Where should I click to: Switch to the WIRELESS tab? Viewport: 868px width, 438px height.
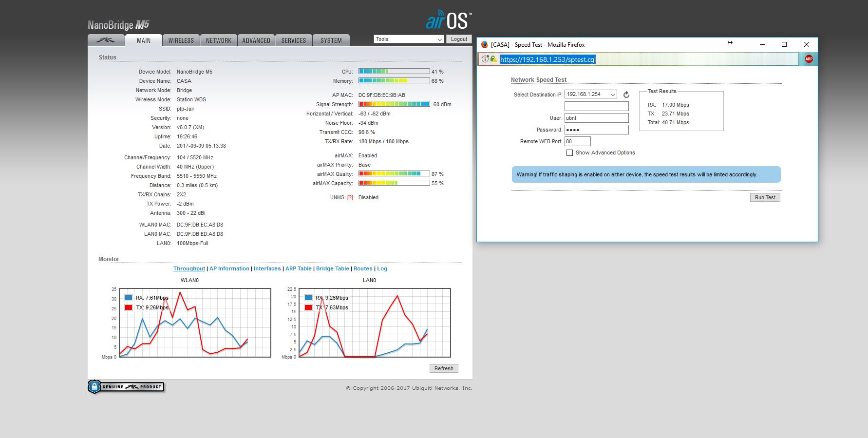pos(181,40)
